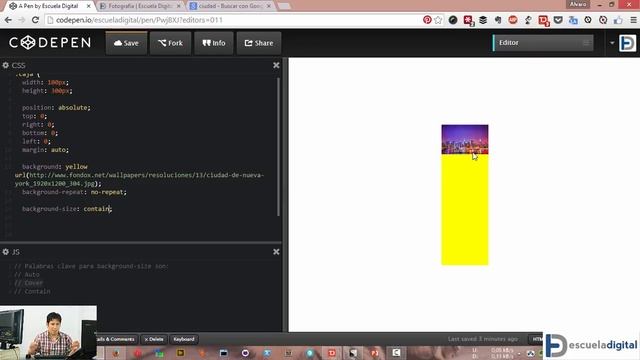Open the Buffer stacked layers extension

tap(483, 20)
